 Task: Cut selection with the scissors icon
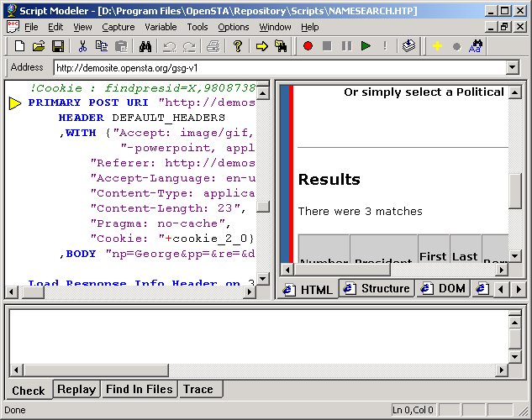[x=82, y=45]
